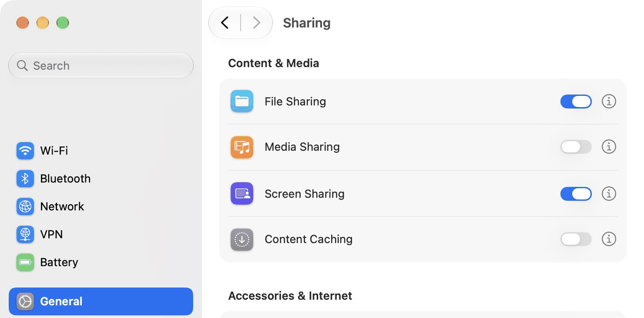Viewport: 644px width, 318px height.
Task: Zoom window with green button
Action: (63, 23)
